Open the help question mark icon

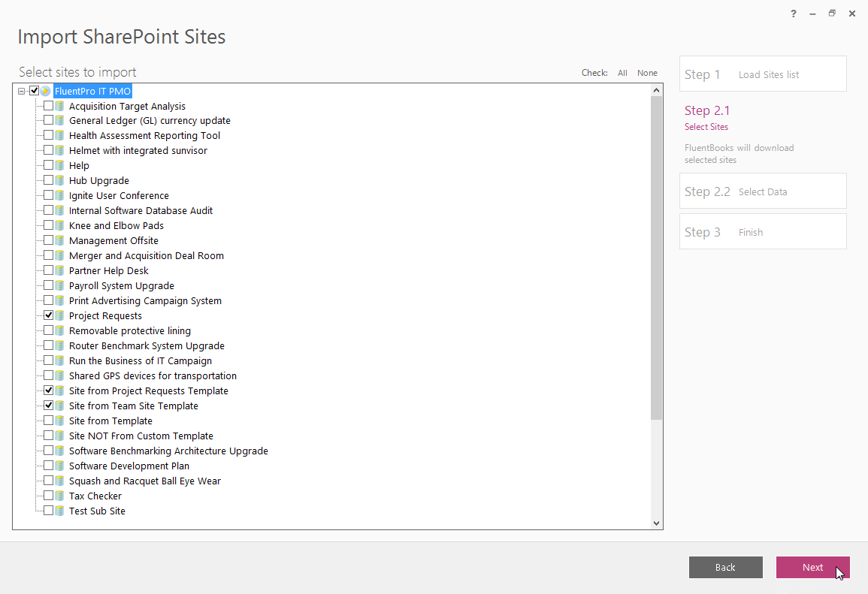[794, 14]
